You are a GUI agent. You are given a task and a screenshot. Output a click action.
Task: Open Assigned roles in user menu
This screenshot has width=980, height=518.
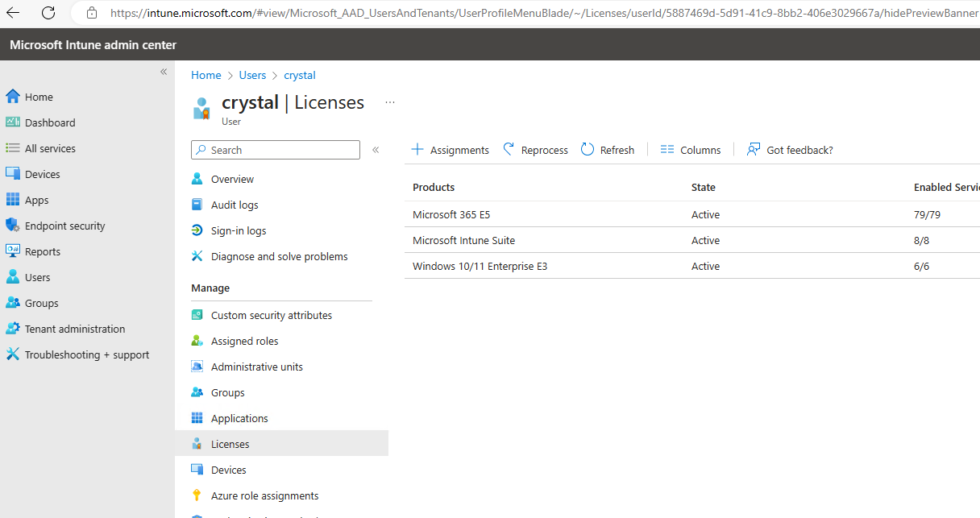click(x=244, y=341)
